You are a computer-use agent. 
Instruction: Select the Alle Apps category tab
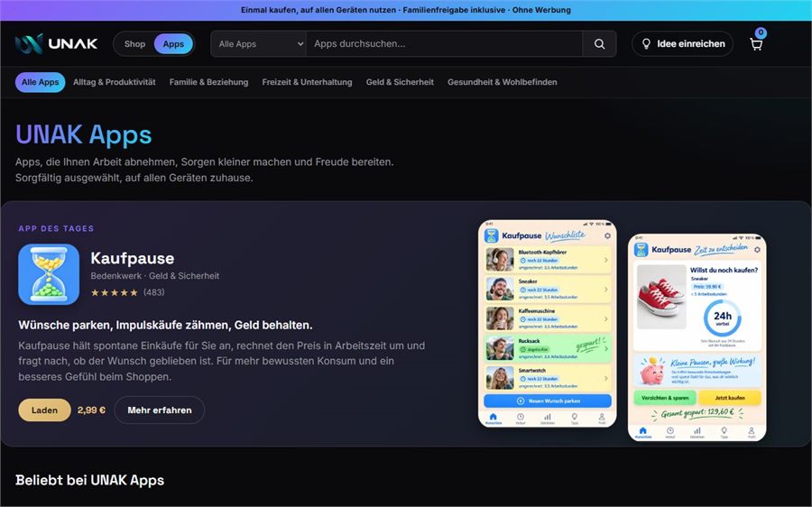pos(41,82)
